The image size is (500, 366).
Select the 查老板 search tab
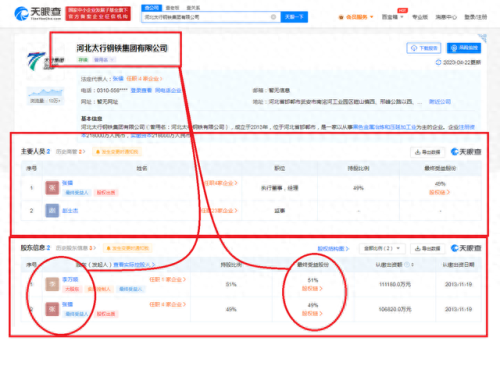[172, 8]
